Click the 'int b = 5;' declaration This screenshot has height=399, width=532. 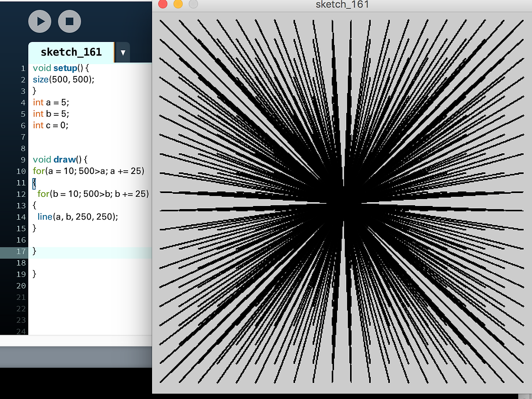click(51, 114)
